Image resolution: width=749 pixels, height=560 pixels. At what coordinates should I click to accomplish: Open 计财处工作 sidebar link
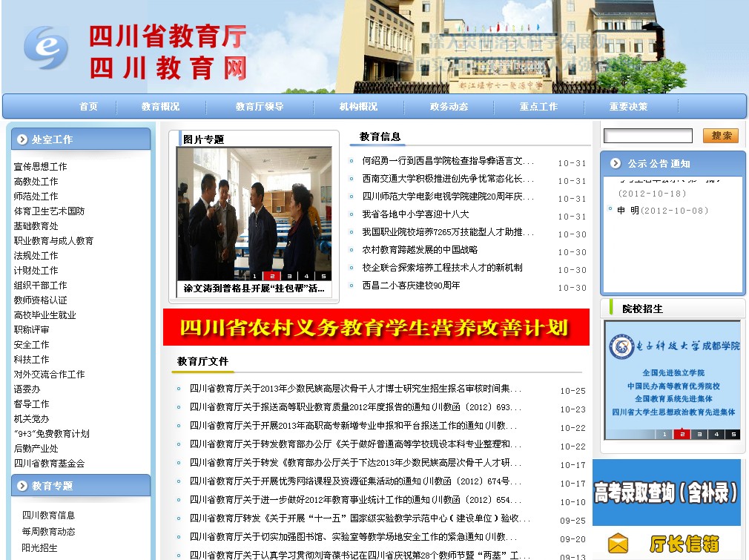[36, 271]
